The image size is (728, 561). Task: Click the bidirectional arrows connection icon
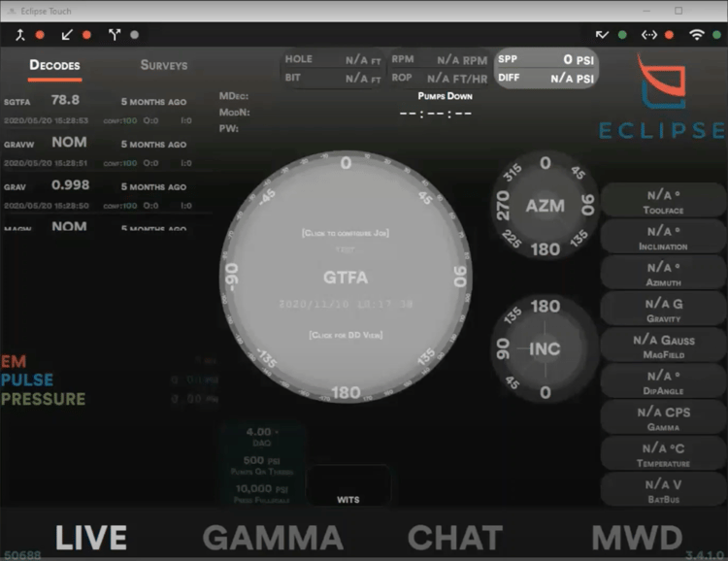(x=649, y=35)
